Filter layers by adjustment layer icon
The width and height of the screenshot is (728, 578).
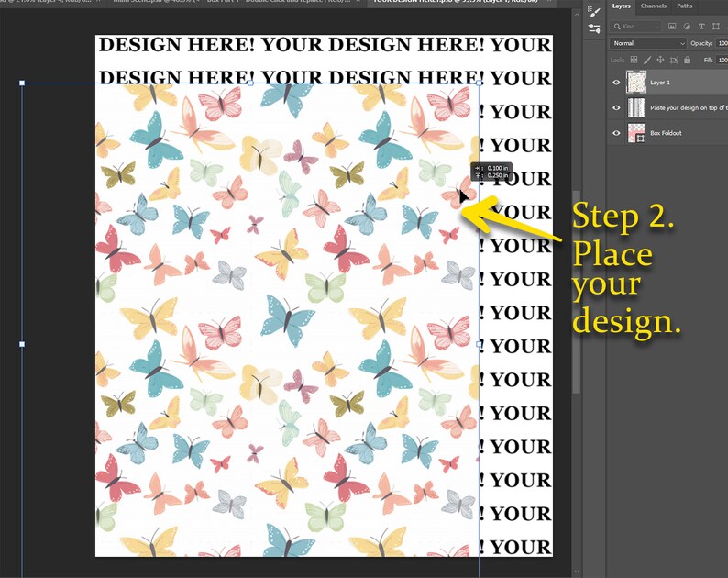tap(687, 27)
